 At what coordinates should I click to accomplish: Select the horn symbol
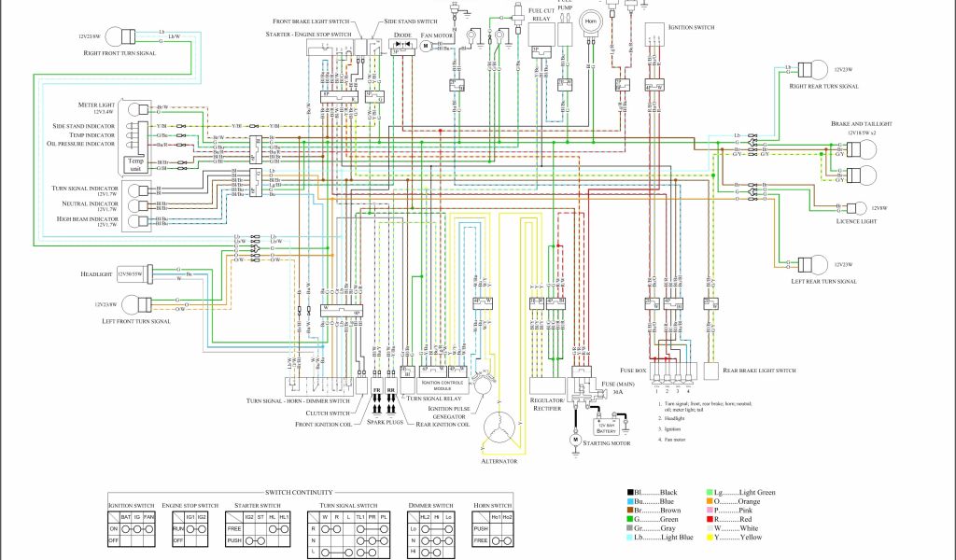click(x=590, y=21)
